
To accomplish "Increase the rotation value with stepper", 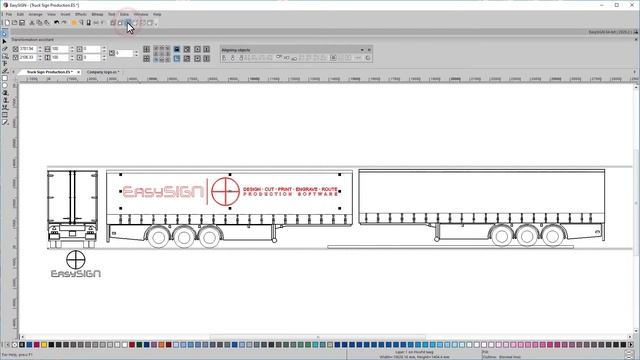I will point(136,52).
